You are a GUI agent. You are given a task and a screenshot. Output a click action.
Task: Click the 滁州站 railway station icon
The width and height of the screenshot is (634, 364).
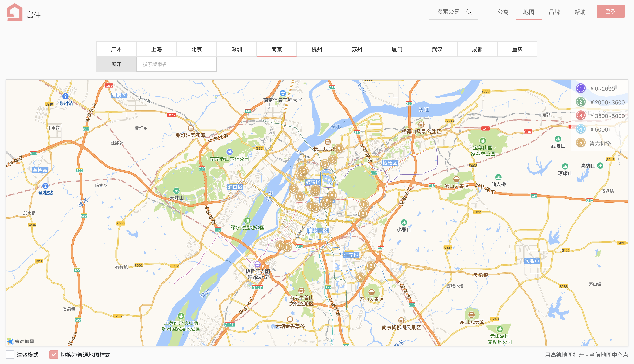tap(65, 96)
